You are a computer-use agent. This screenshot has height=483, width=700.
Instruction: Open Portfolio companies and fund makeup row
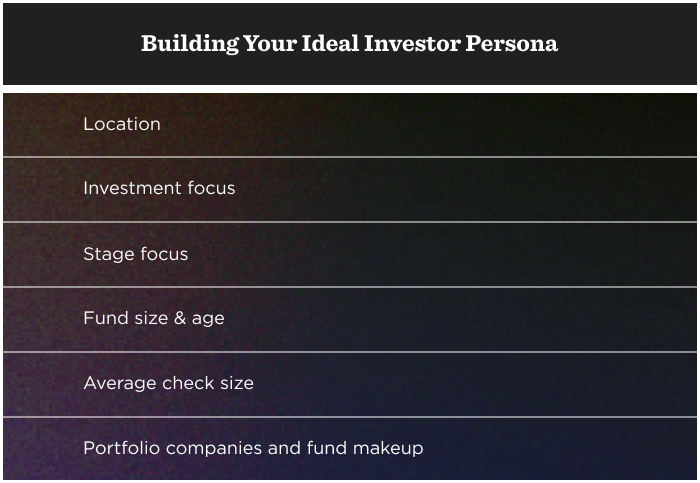coord(253,448)
